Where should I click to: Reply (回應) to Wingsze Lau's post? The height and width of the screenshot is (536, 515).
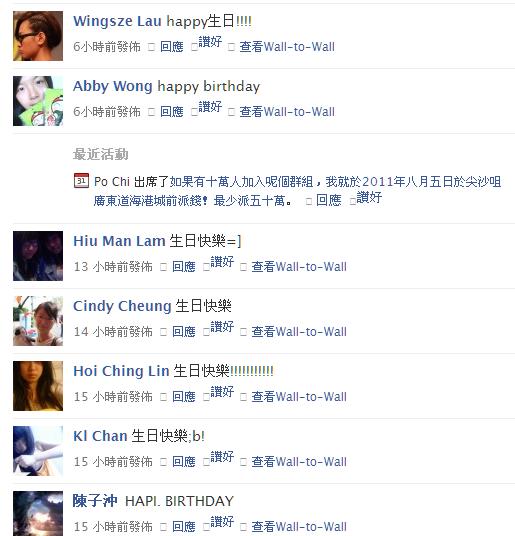(x=172, y=46)
